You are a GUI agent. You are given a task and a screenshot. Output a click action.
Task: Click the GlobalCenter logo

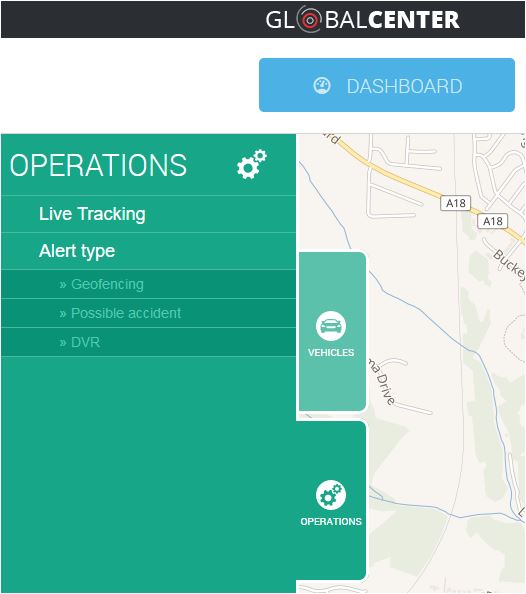click(x=362, y=19)
